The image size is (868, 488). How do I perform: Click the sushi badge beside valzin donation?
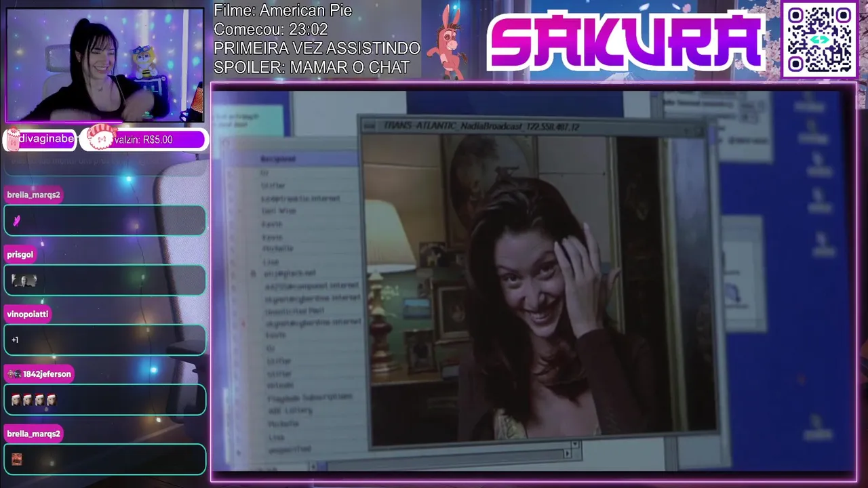coord(102,136)
